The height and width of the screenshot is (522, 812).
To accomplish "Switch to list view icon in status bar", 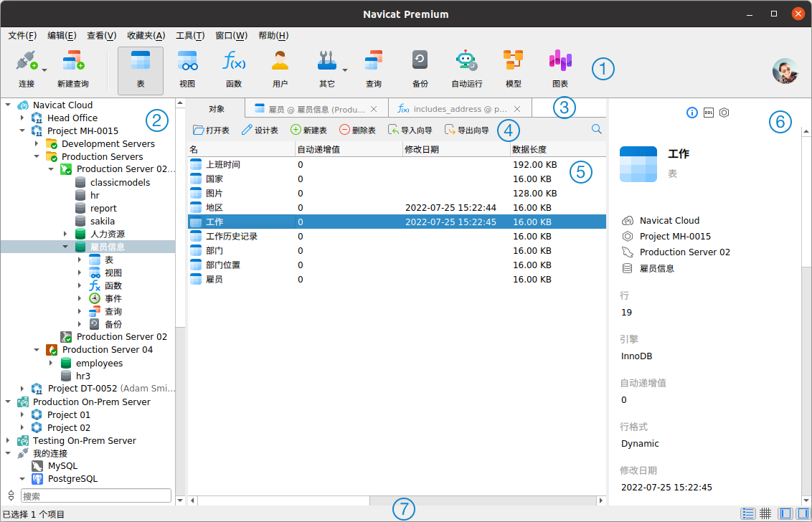I will point(747,513).
